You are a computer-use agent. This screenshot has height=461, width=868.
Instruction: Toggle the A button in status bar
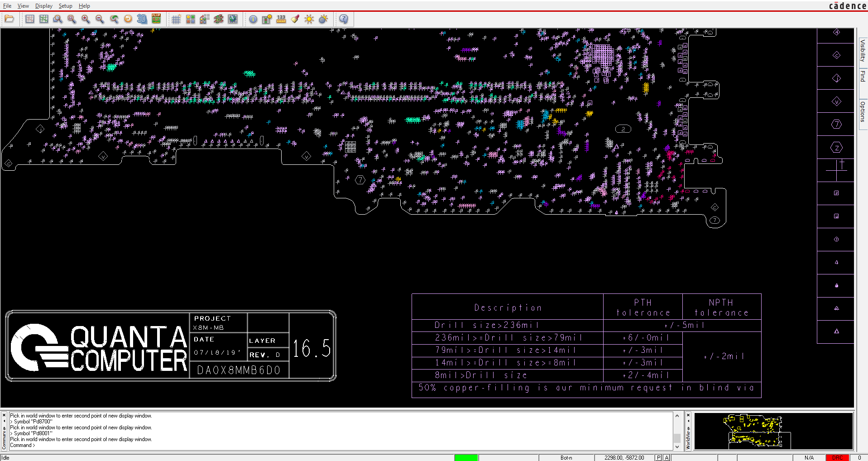pos(667,457)
